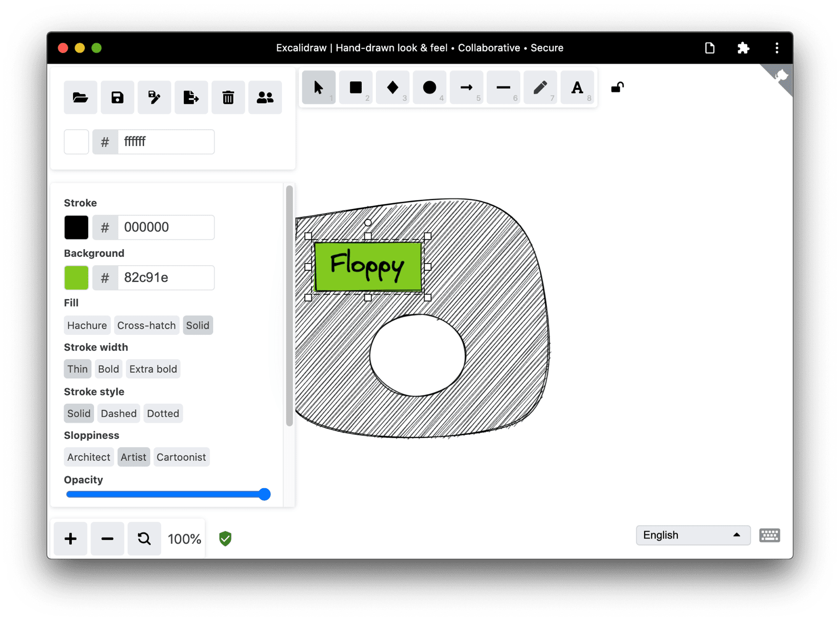The height and width of the screenshot is (621, 840).
Task: Select the Ellipse tool
Action: [429, 87]
